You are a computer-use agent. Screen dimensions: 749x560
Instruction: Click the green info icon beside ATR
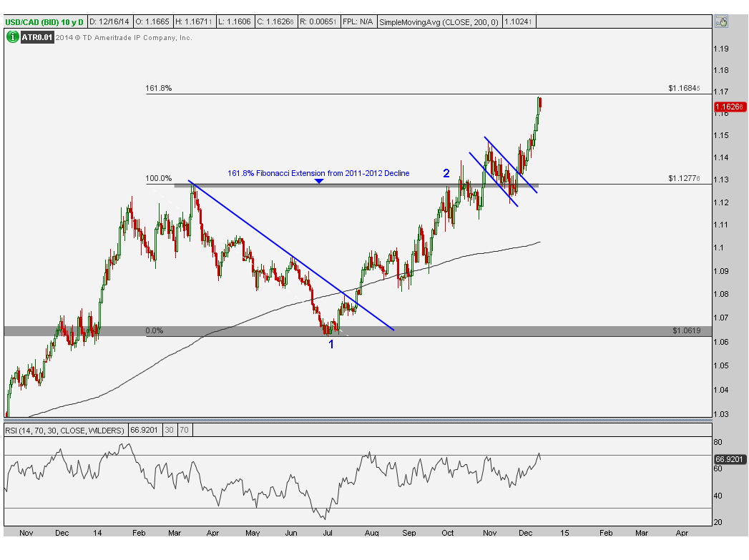[x=12, y=37]
